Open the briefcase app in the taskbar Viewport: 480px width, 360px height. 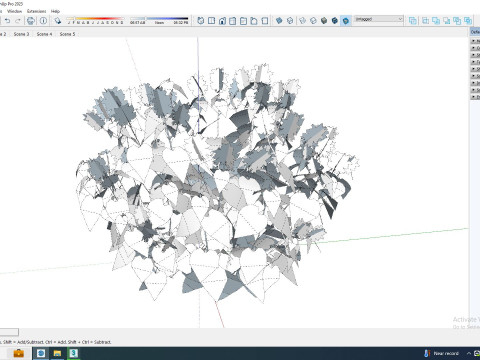point(18,353)
